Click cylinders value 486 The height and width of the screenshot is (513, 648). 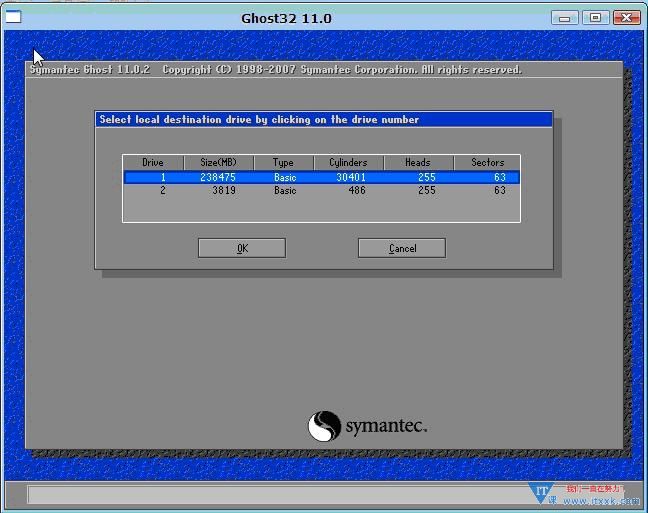tap(357, 190)
